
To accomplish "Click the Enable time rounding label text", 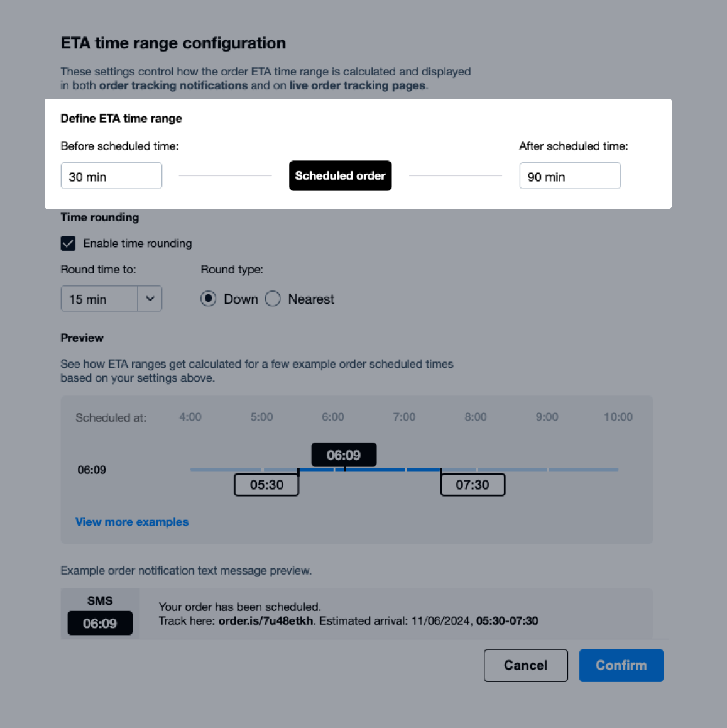I will click(138, 243).
